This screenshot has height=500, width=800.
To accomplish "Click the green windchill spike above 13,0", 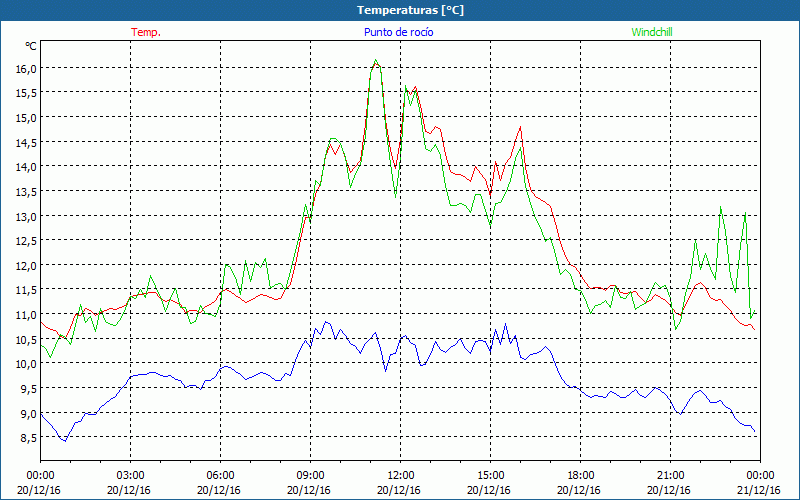I will [x=720, y=208].
